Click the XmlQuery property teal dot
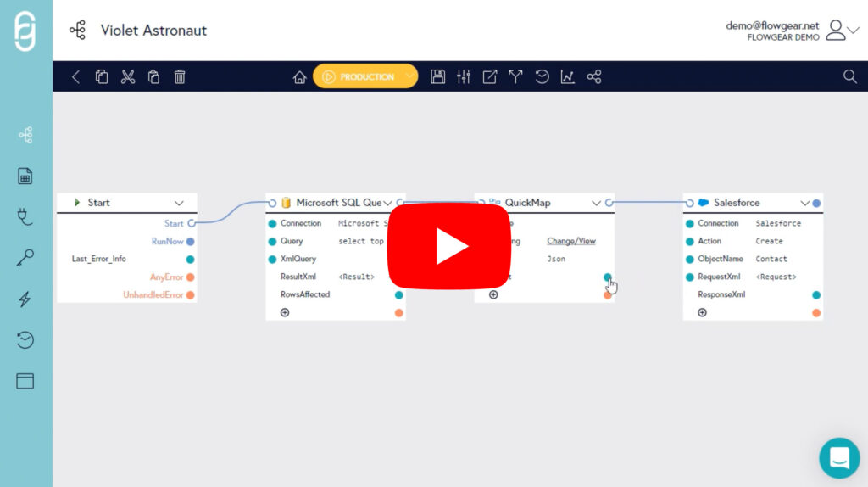This screenshot has width=868, height=487. click(272, 260)
